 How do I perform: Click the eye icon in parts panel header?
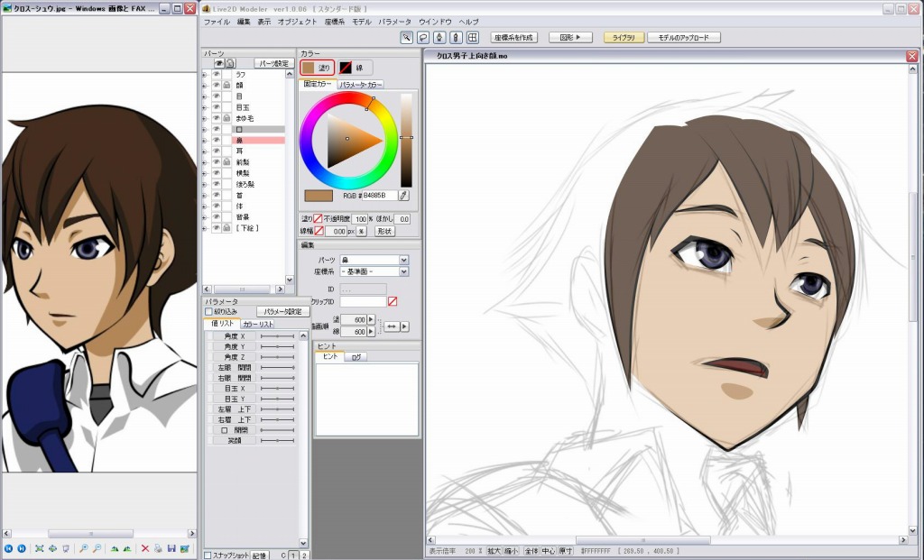pos(218,63)
